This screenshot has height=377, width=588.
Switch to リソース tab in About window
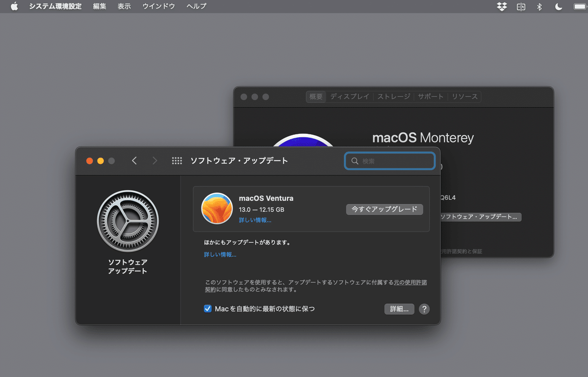point(465,97)
